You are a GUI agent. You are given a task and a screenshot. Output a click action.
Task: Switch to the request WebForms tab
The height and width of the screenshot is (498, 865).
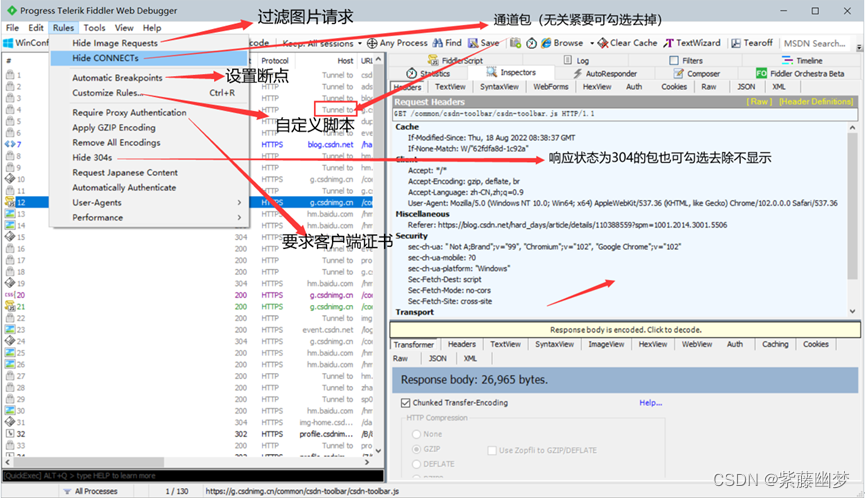point(550,87)
